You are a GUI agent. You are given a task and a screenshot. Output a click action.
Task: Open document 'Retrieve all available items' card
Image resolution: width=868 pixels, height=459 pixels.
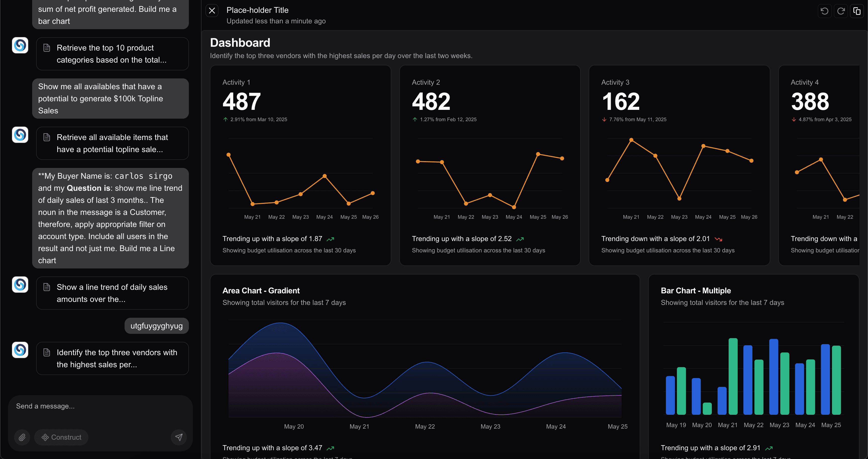[x=112, y=143]
